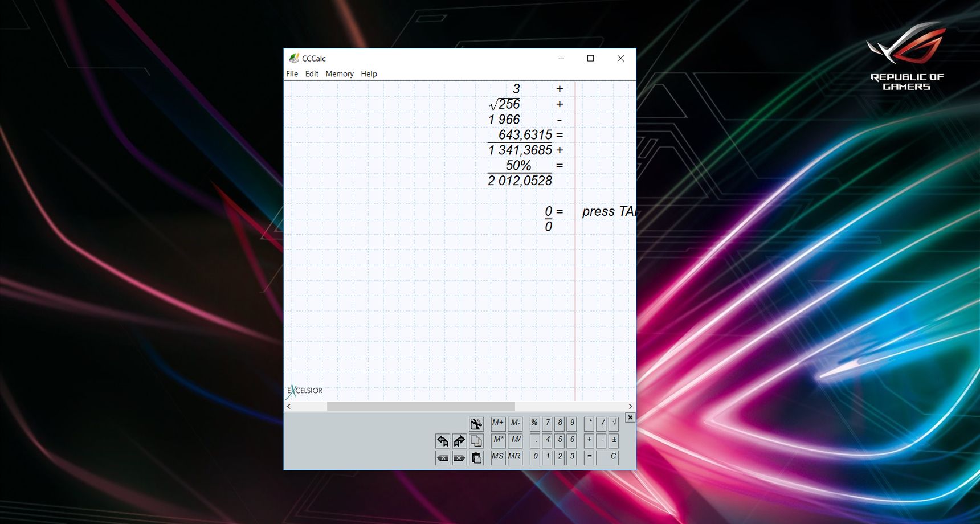
Task: Click the square root 256 entry
Action: click(505, 104)
